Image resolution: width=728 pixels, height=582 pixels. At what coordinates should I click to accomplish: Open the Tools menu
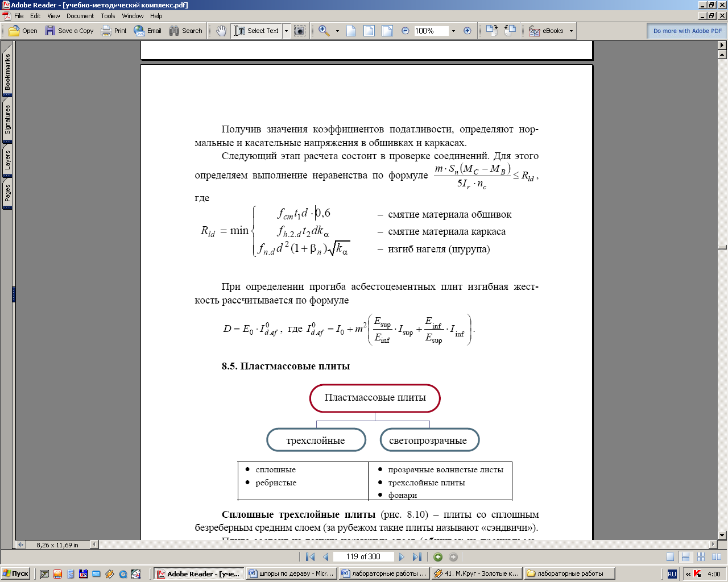[x=108, y=16]
